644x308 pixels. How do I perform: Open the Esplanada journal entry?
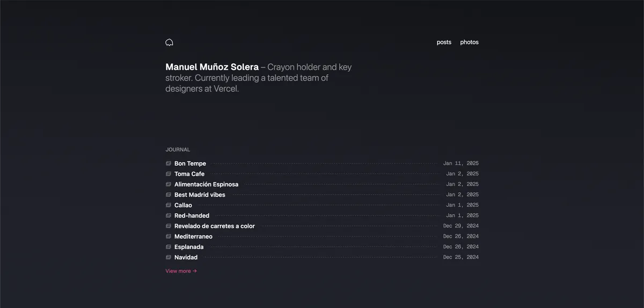click(x=189, y=247)
